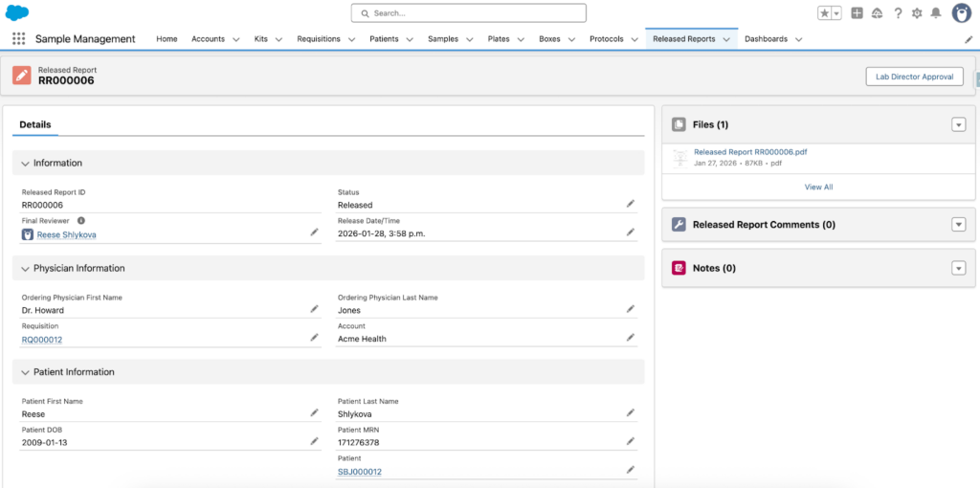Screen dimensions: 980x488
Task: Open user profile avatar
Action: pyautogui.click(x=962, y=12)
